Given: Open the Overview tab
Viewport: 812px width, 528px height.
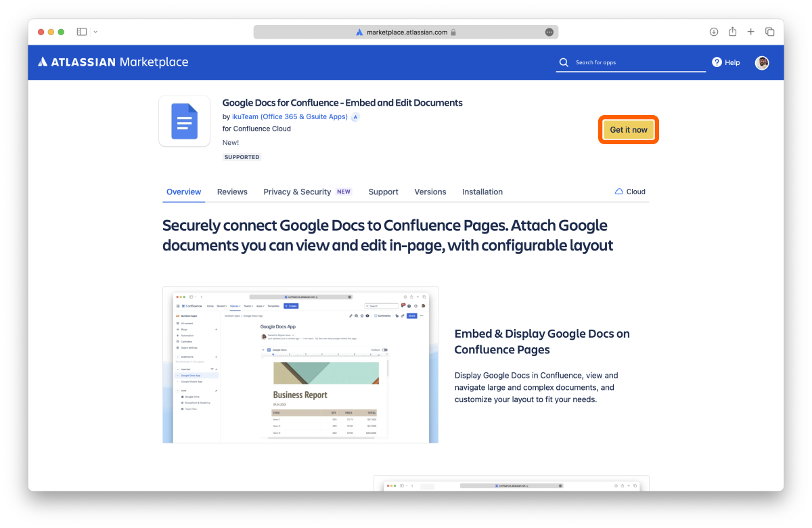Looking at the screenshot, I should tap(183, 192).
